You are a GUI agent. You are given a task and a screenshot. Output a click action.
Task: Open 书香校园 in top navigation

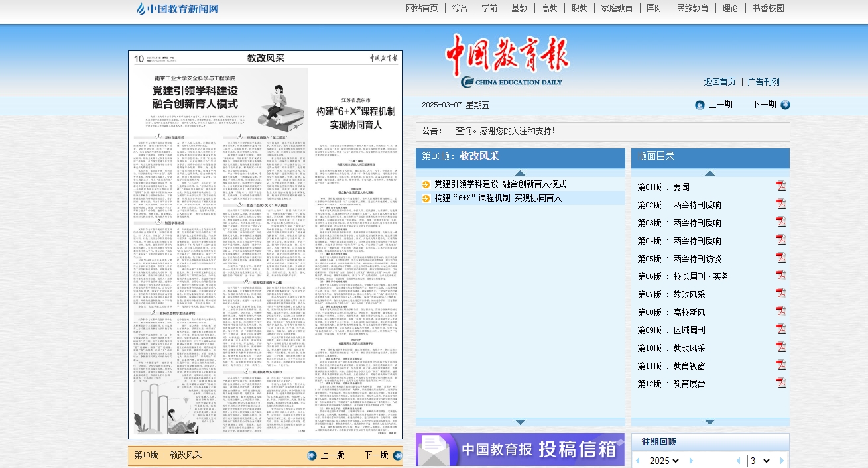click(x=768, y=8)
